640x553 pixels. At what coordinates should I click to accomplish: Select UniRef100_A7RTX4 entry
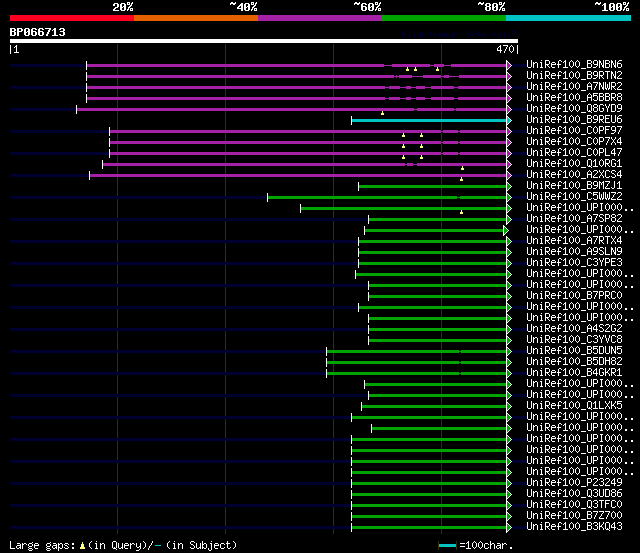point(574,240)
